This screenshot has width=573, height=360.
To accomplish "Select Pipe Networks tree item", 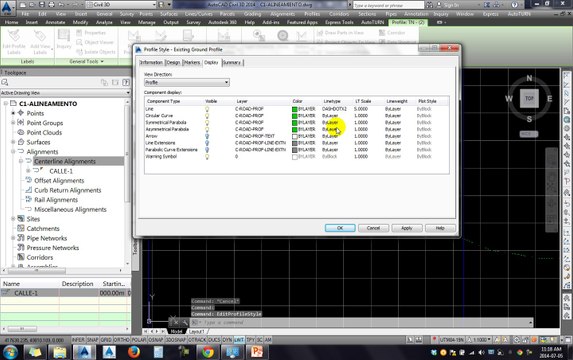I will [46, 238].
